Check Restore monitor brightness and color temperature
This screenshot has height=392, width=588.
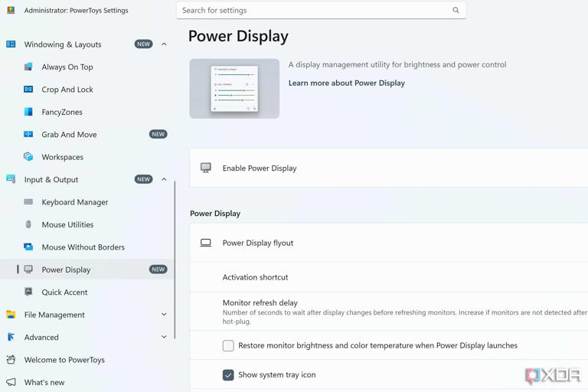228,345
